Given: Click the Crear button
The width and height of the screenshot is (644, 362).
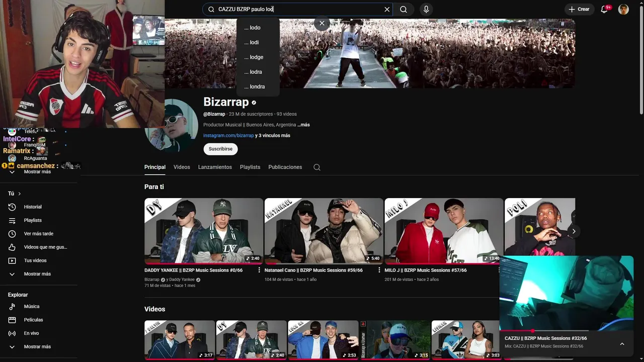Looking at the screenshot, I should [x=579, y=9].
